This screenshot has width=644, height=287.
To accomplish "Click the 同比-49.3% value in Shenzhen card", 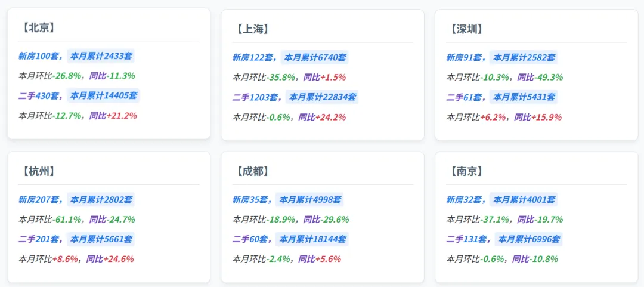I will point(540,78).
